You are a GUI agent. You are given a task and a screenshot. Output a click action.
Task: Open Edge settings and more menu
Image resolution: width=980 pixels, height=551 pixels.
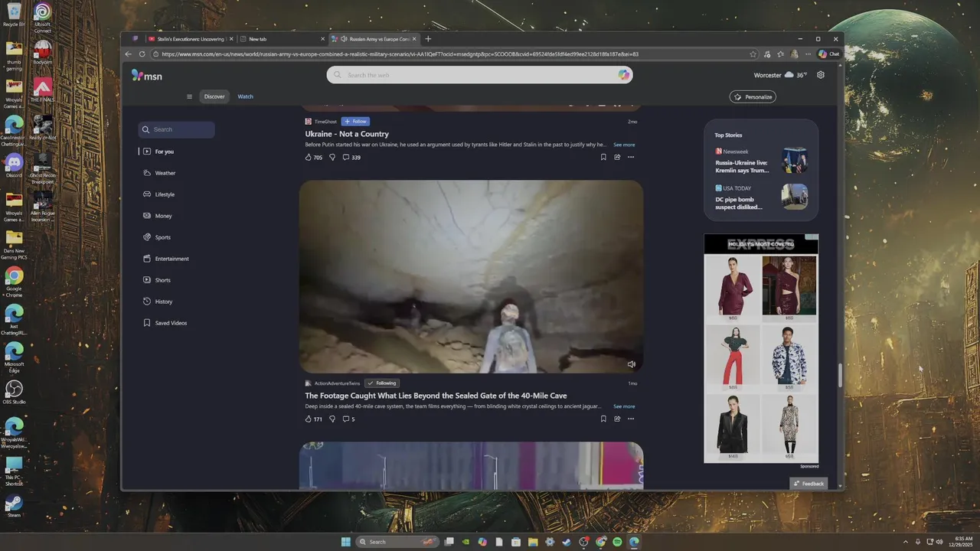coord(808,54)
